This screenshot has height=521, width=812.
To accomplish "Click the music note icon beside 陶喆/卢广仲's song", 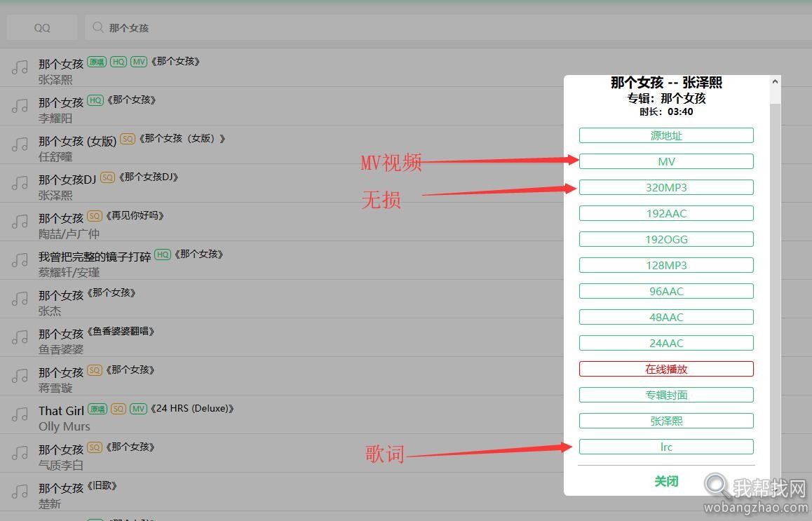I will [x=20, y=221].
